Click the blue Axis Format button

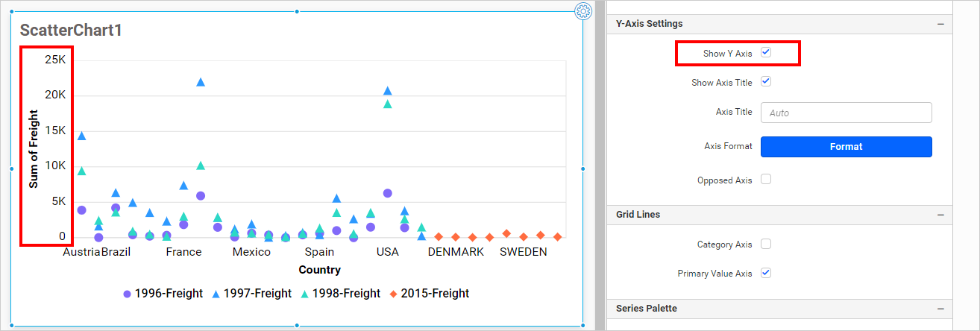846,147
